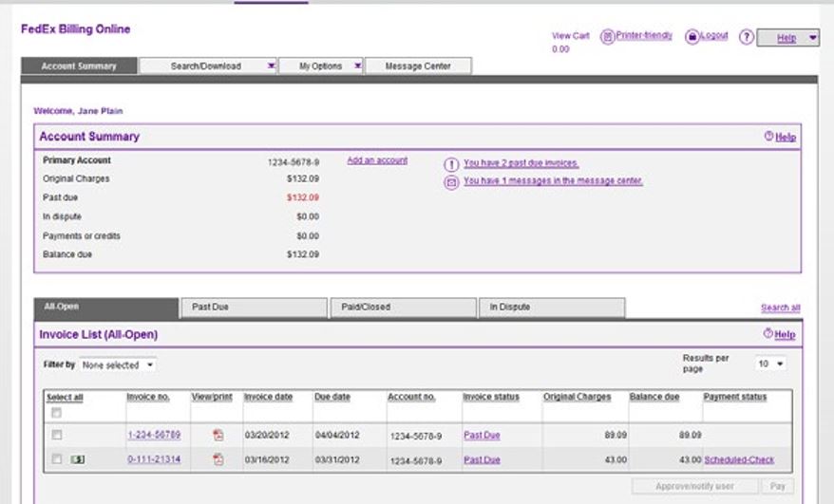Open the Help dropdown at top right

pos(787,38)
